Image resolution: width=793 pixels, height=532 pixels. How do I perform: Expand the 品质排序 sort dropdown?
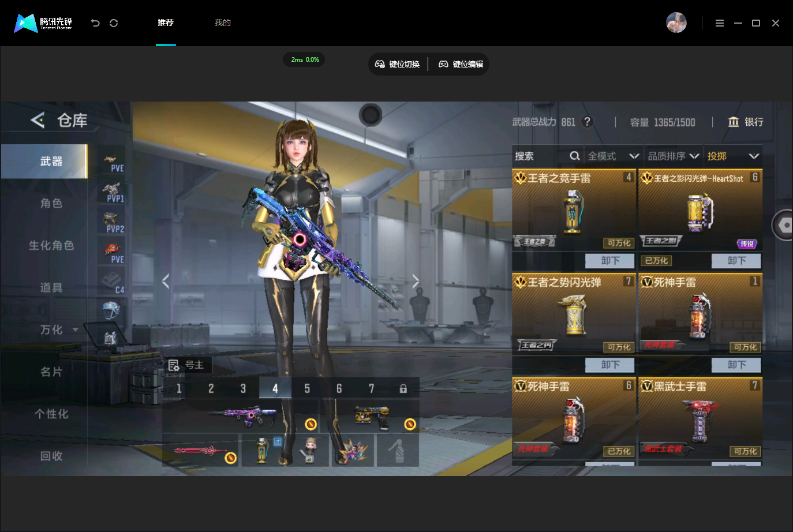point(674,156)
